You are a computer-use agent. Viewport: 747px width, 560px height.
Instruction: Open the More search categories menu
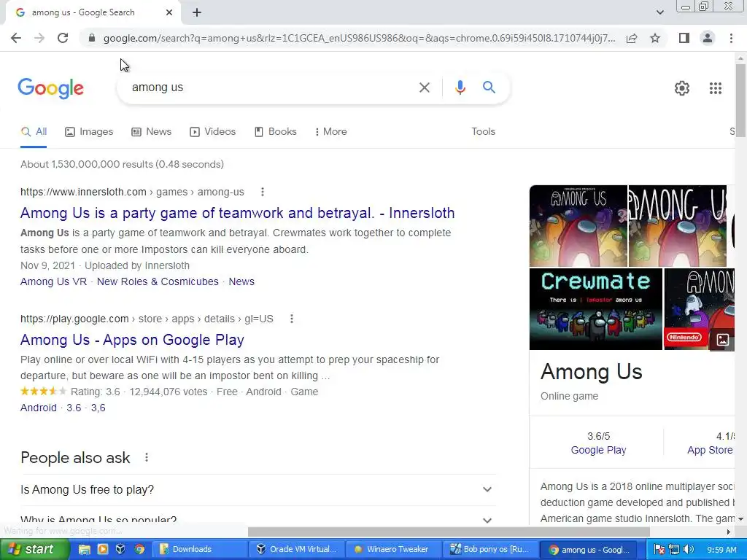point(330,132)
